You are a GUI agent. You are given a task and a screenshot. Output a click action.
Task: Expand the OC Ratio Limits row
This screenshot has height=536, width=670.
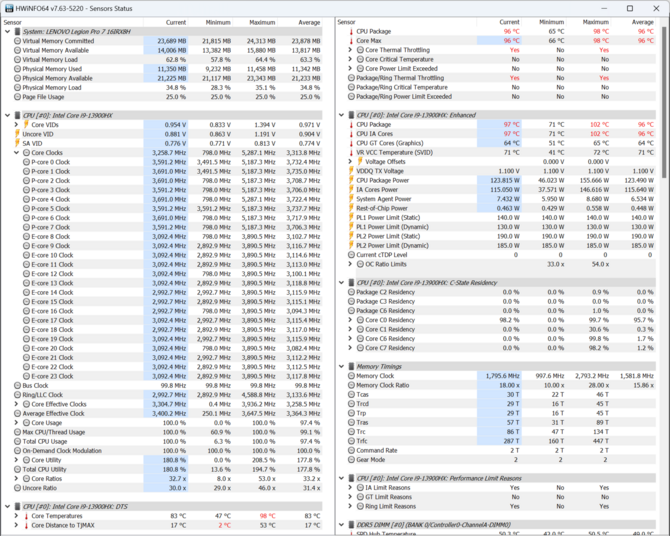click(x=350, y=264)
